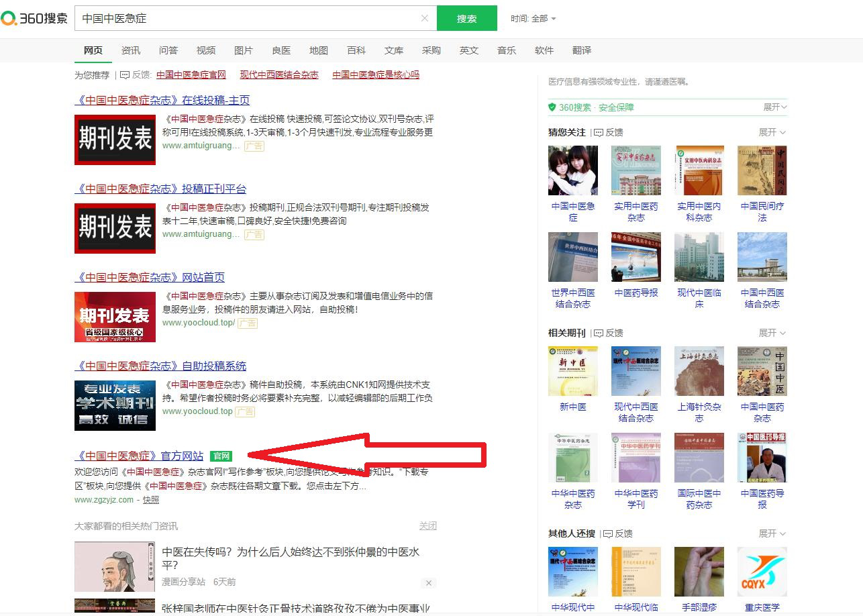Screen dimensions: 863x616
Task: Open result 自助投稿系统 link
Action: (x=160, y=366)
